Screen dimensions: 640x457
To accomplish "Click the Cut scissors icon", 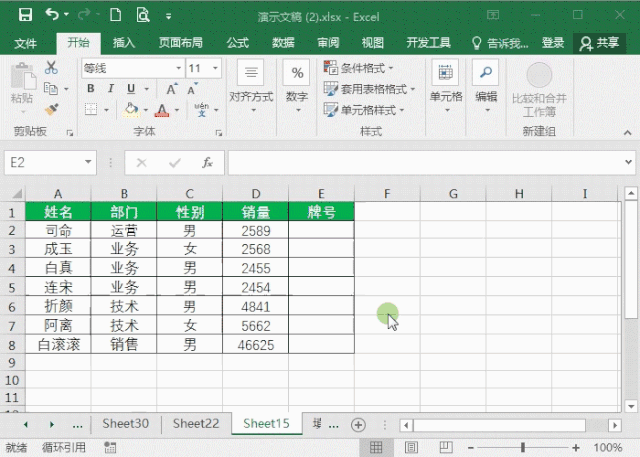I will [52, 68].
